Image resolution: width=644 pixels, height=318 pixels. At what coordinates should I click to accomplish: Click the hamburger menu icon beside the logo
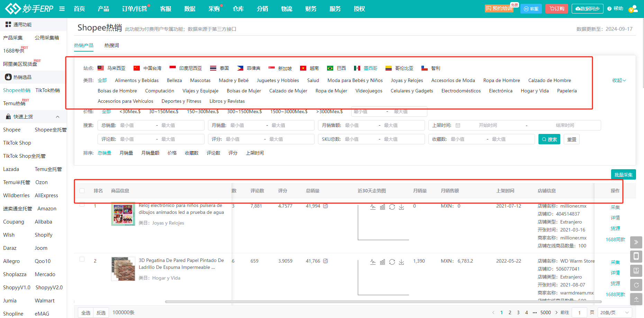[62, 9]
